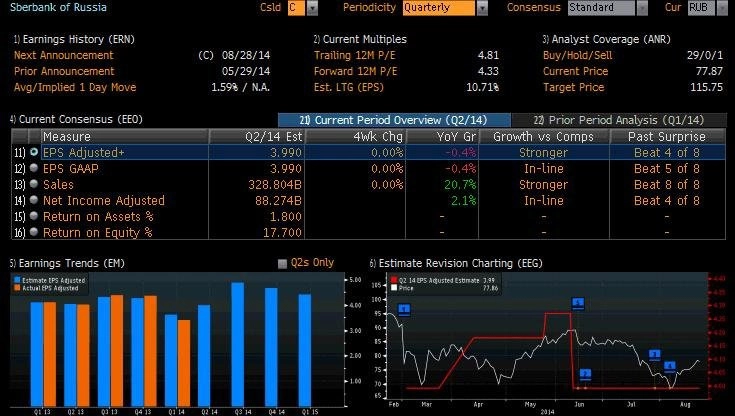Click the 'Beat 5 of 8' cell

point(667,168)
